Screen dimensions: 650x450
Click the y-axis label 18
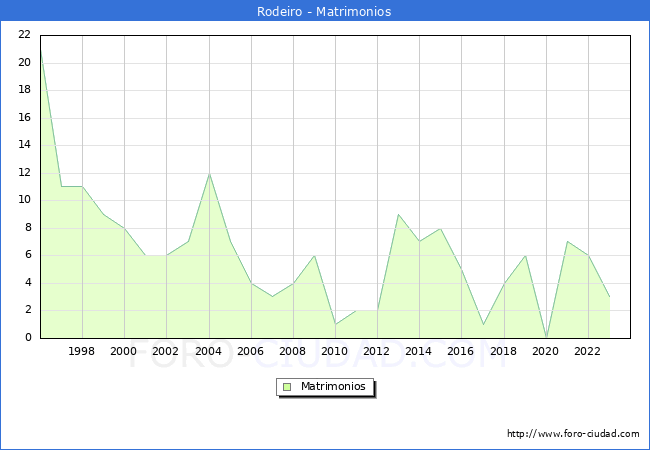point(25,90)
